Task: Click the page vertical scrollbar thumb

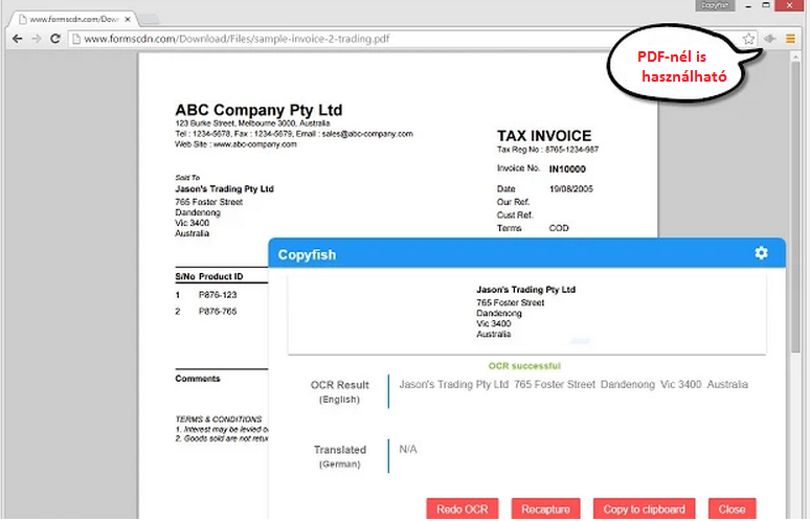Action: point(795,207)
